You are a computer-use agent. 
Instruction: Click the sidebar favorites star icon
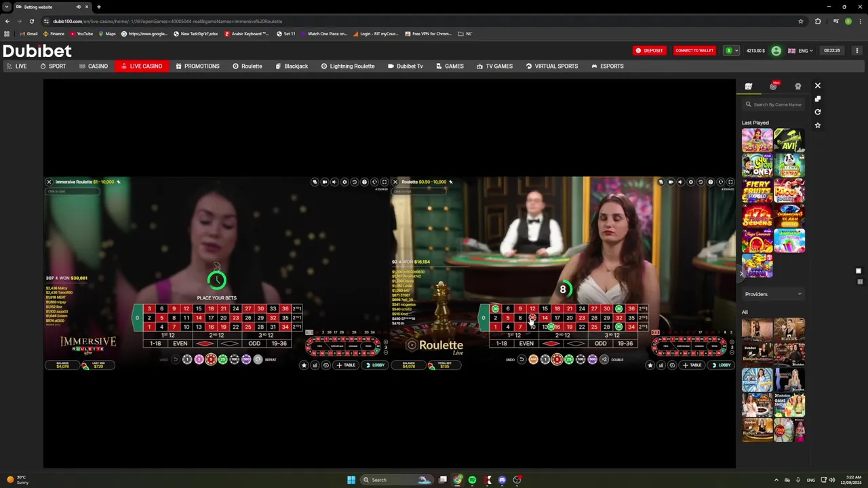pos(817,125)
